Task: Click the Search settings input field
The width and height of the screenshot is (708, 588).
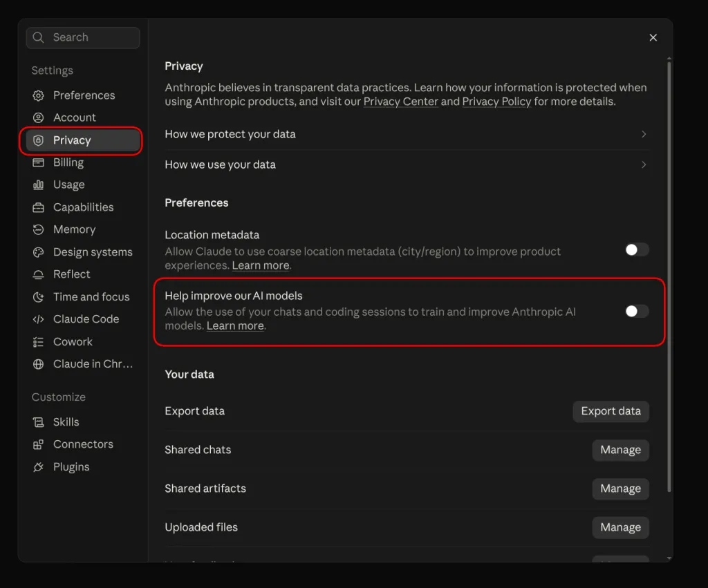Action: pos(83,37)
